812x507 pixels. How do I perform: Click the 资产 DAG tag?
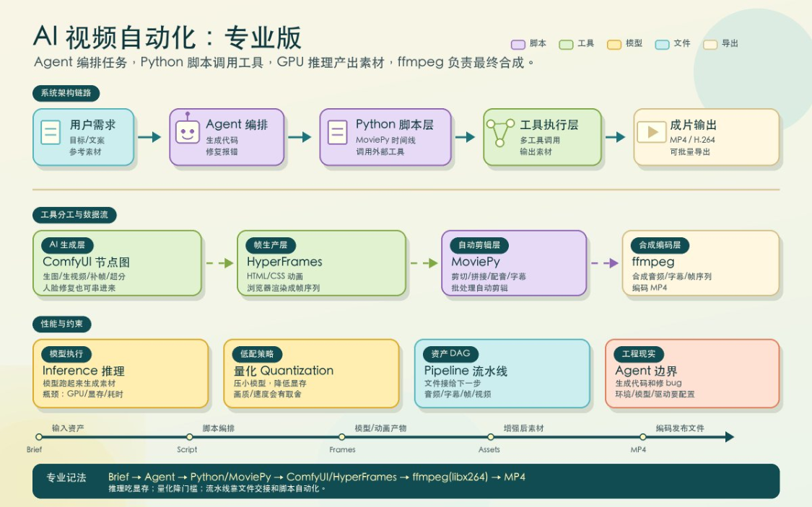click(x=450, y=354)
